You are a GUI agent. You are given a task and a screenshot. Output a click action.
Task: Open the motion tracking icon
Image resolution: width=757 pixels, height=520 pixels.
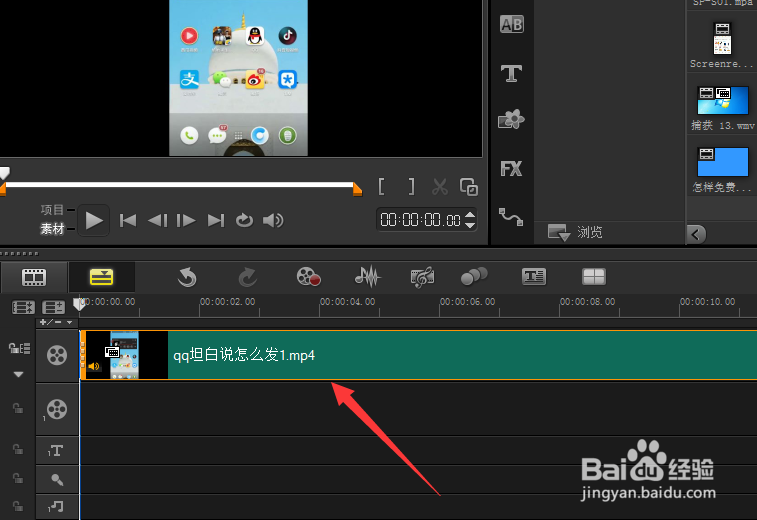click(x=474, y=277)
